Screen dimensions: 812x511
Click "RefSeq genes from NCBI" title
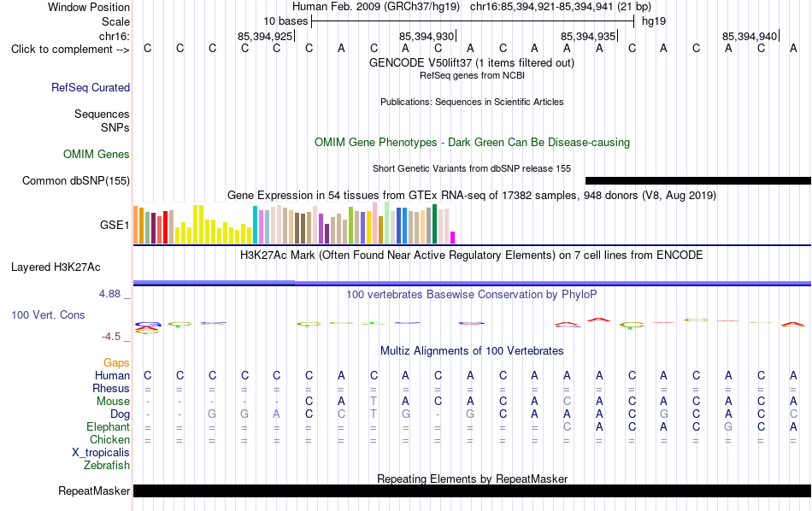472,75
